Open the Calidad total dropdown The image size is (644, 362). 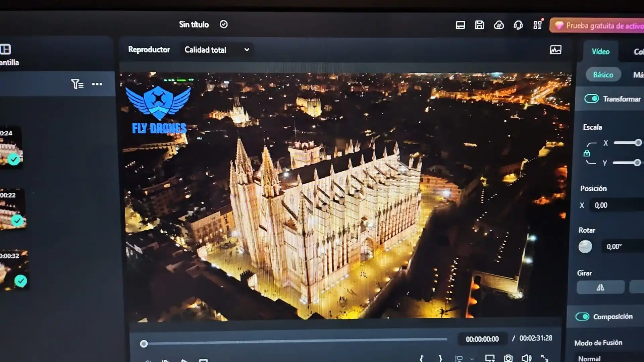point(217,50)
